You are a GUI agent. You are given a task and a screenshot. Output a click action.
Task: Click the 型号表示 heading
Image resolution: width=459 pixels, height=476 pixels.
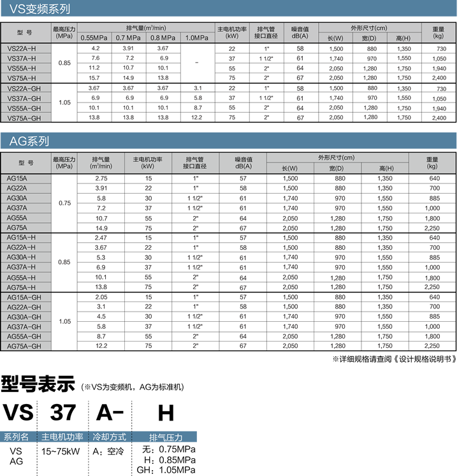(38, 385)
